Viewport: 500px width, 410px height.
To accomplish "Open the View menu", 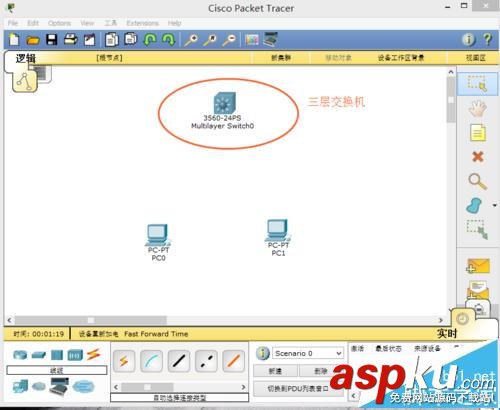I will (87, 23).
